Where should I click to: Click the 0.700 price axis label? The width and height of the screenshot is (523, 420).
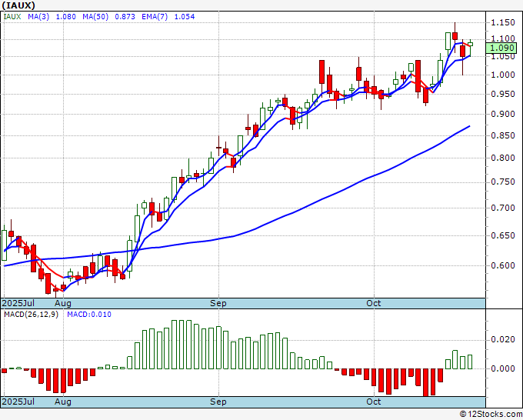[503, 208]
